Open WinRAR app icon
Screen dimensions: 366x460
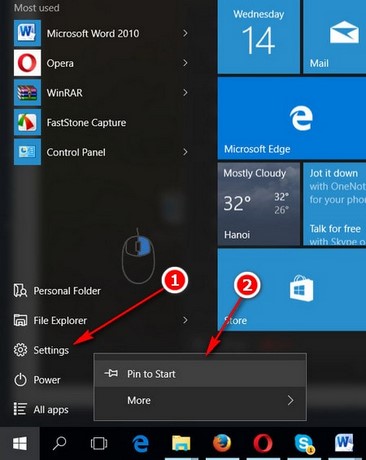click(27, 93)
